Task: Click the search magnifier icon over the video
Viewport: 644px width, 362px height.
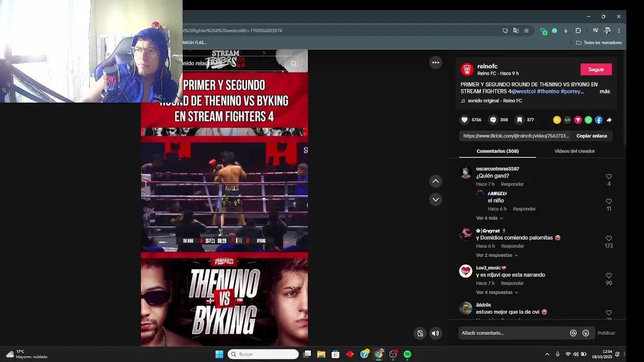Action: click(294, 63)
